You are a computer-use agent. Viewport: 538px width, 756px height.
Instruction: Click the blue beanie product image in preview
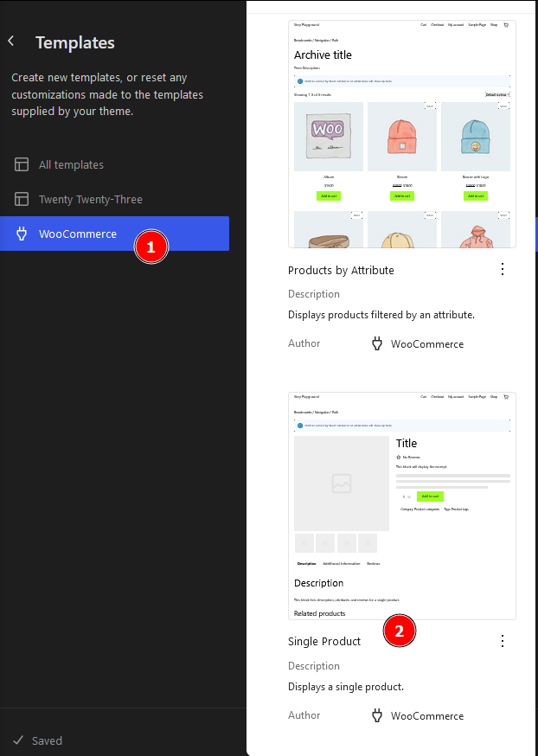click(x=476, y=137)
